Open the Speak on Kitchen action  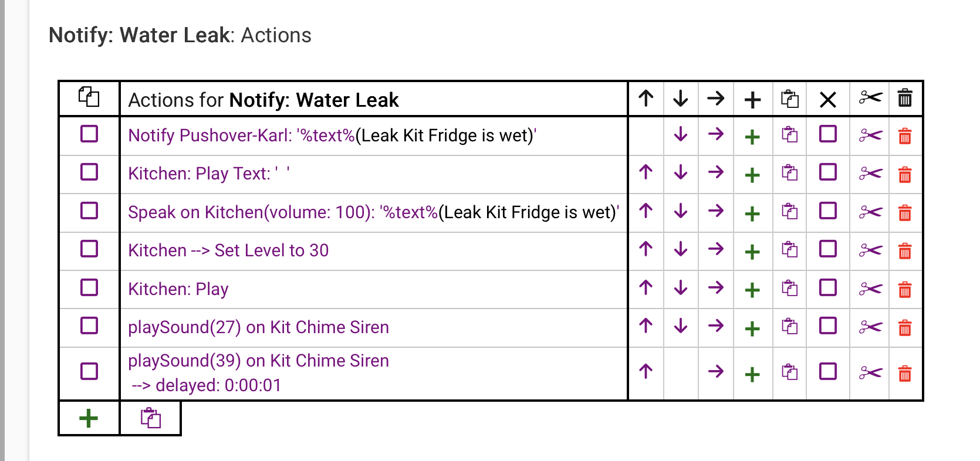(374, 212)
